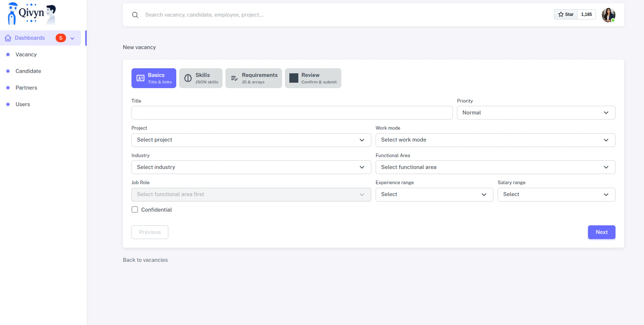Open the user avatar menu

pyautogui.click(x=609, y=15)
